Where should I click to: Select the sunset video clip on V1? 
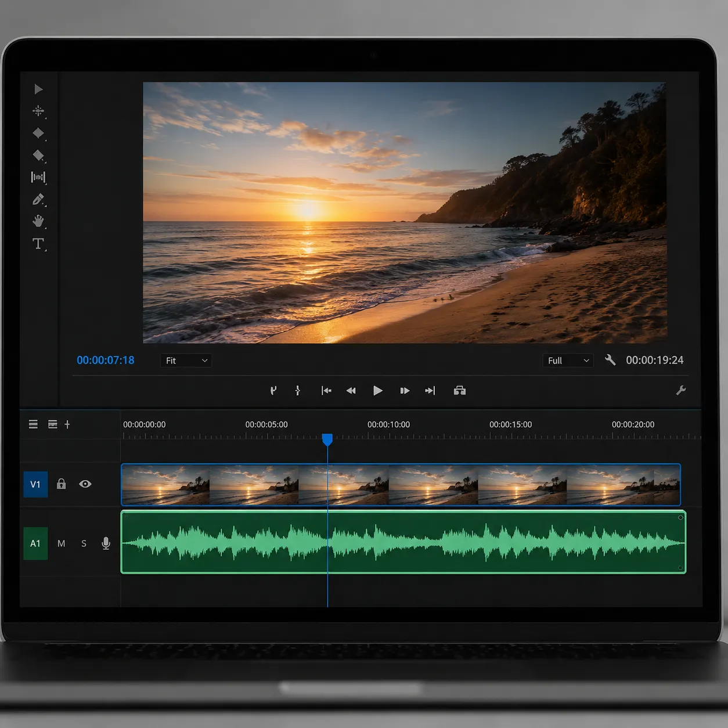(x=401, y=484)
